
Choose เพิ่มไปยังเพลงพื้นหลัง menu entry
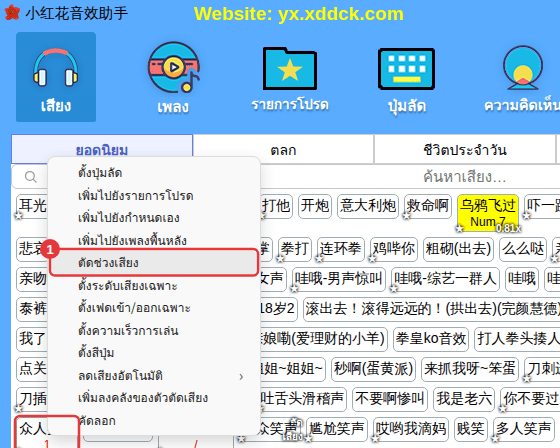click(154, 240)
